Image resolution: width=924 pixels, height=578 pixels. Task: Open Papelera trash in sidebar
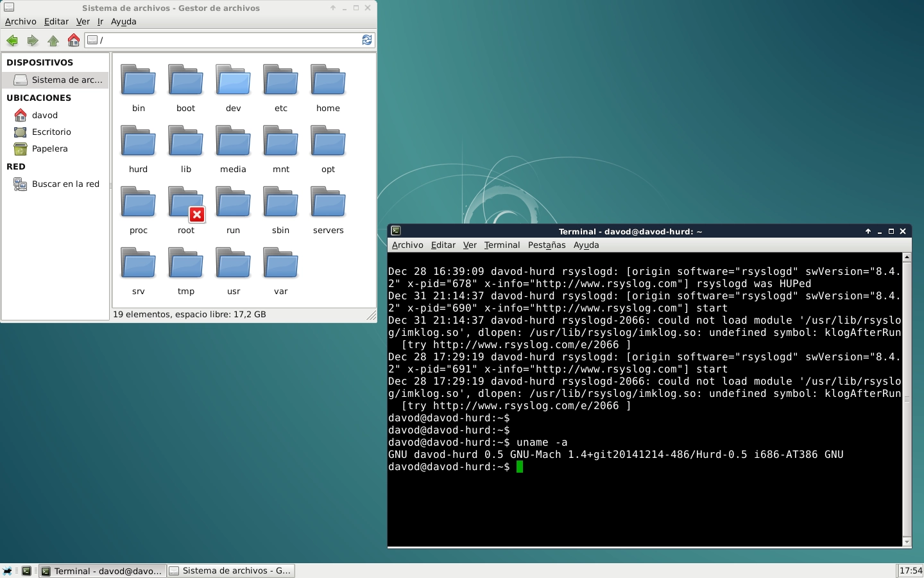point(49,148)
